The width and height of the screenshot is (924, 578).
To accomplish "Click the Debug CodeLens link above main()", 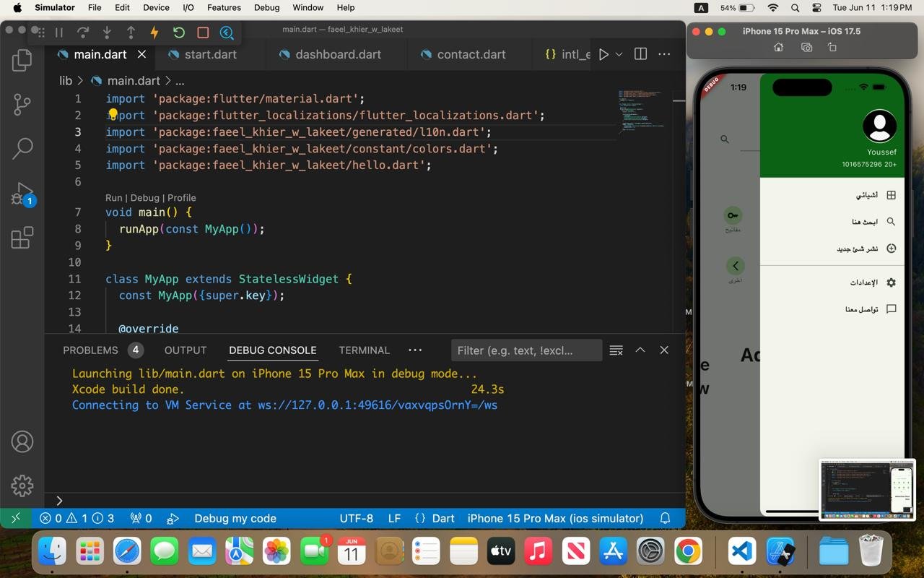I will click(x=144, y=198).
